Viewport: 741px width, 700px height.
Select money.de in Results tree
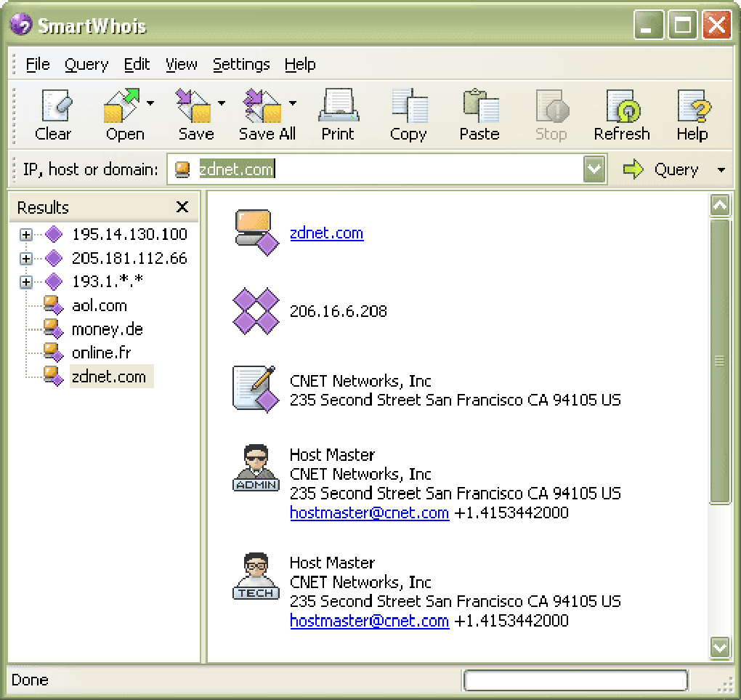[108, 329]
